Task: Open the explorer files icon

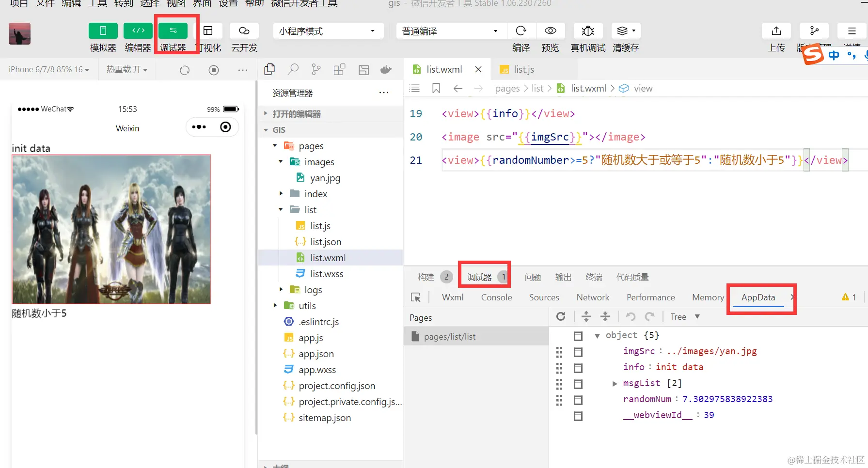Action: [269, 70]
